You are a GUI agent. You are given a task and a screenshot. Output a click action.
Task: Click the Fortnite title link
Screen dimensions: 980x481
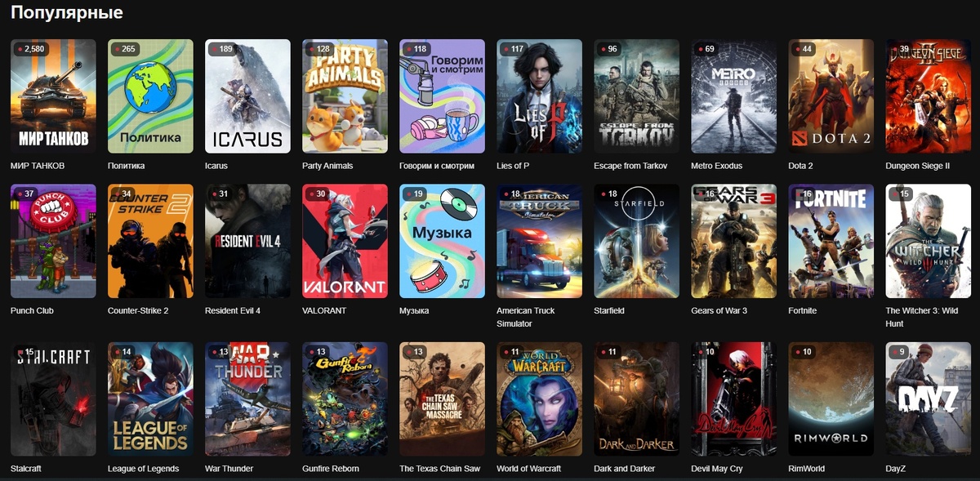point(803,310)
